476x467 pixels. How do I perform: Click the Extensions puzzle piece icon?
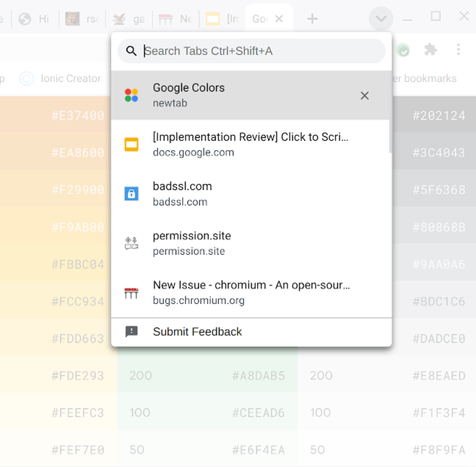pyautogui.click(x=430, y=50)
